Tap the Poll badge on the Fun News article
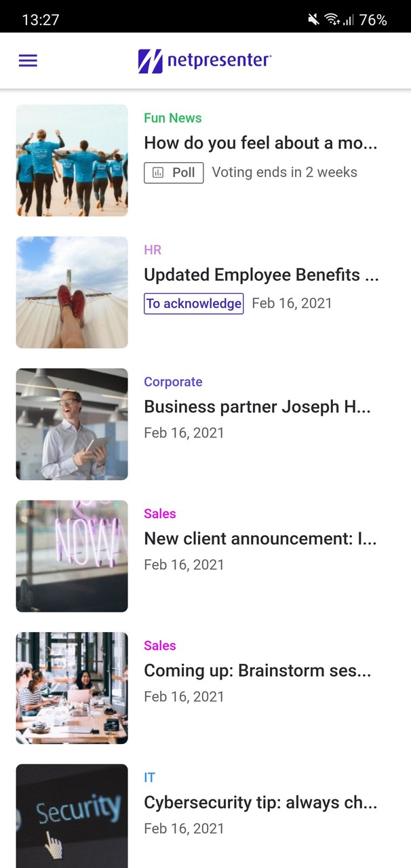 point(174,172)
